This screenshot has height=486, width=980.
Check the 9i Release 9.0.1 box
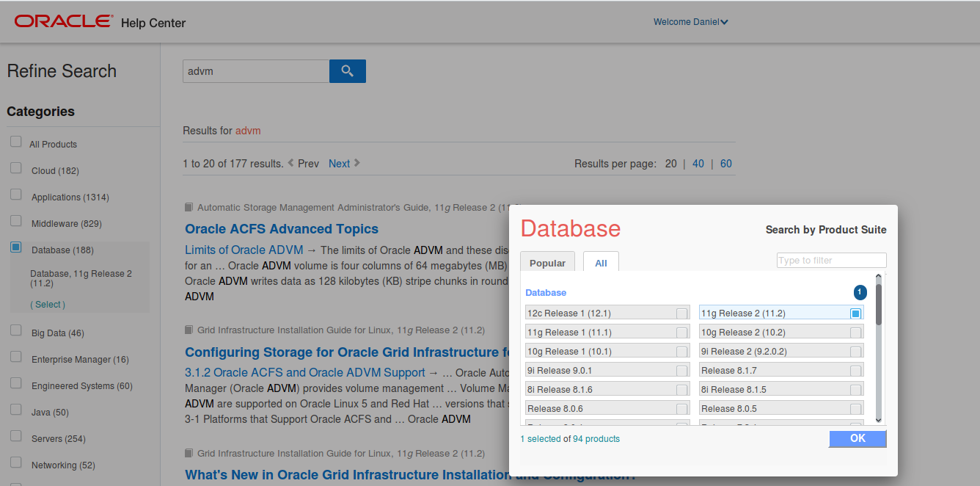(682, 371)
